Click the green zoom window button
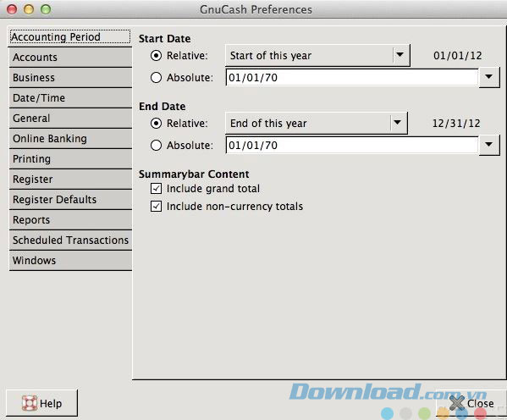This screenshot has width=507, height=420. coord(46,9)
